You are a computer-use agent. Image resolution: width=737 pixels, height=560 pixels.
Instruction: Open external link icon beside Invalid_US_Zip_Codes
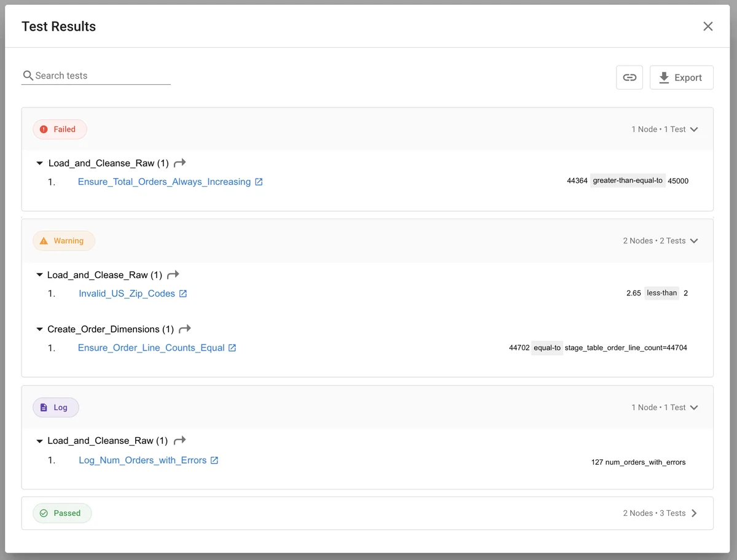pyautogui.click(x=183, y=294)
